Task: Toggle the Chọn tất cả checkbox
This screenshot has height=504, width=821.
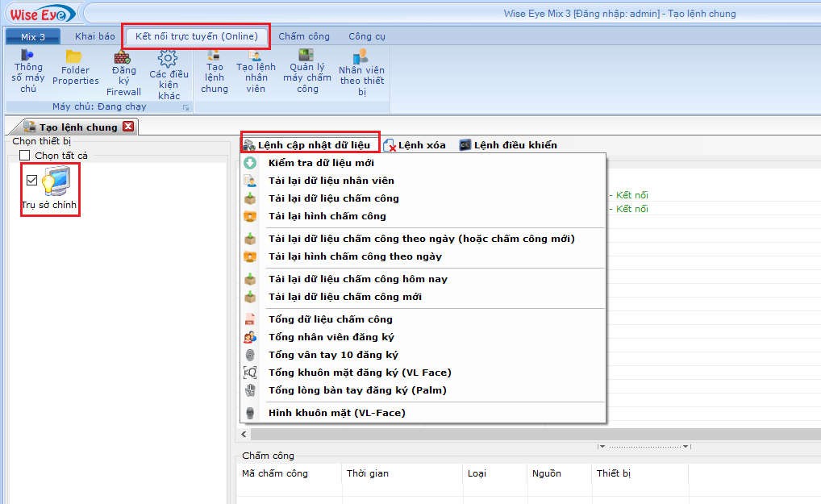Action: coord(25,156)
